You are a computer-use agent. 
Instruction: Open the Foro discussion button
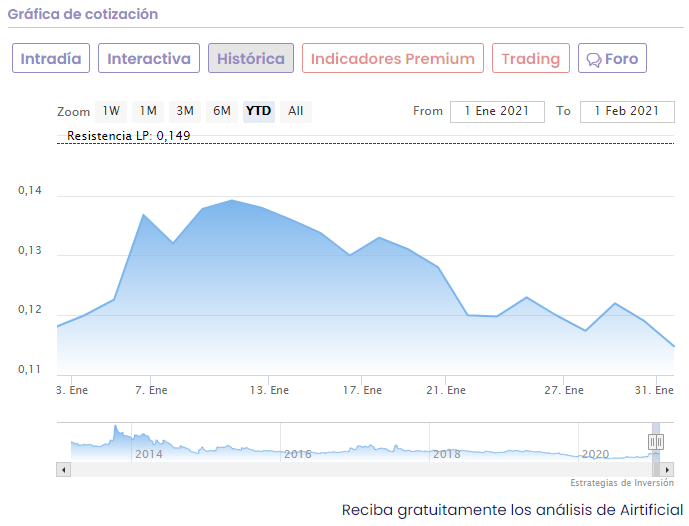[x=612, y=58]
